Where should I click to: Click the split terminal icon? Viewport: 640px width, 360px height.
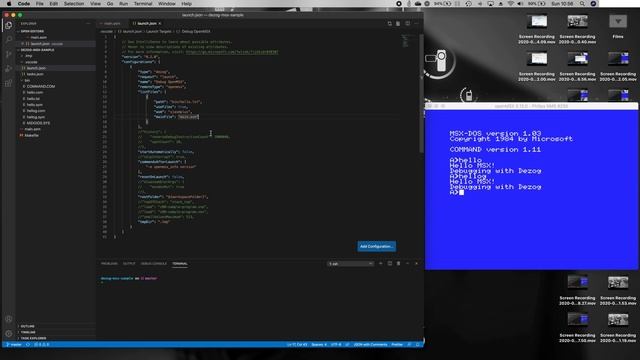tap(390, 264)
